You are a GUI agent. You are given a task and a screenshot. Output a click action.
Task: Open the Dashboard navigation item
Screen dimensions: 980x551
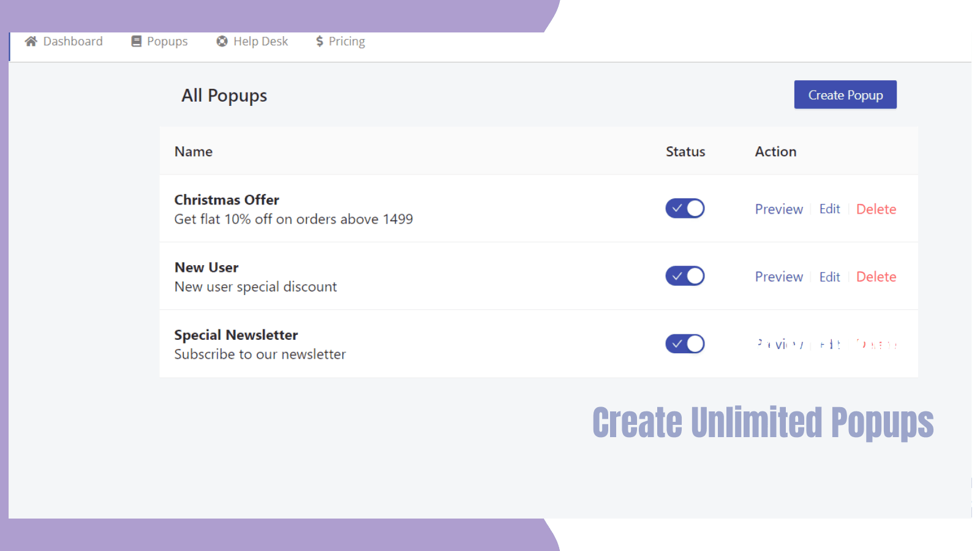point(73,41)
